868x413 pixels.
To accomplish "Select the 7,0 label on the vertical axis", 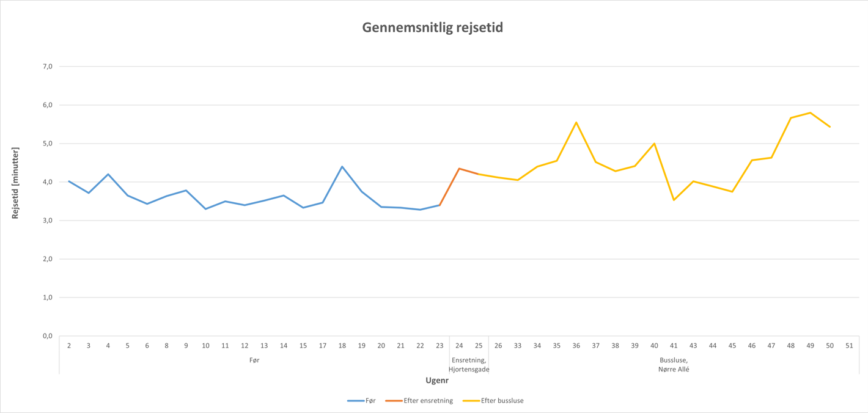I will point(46,66).
